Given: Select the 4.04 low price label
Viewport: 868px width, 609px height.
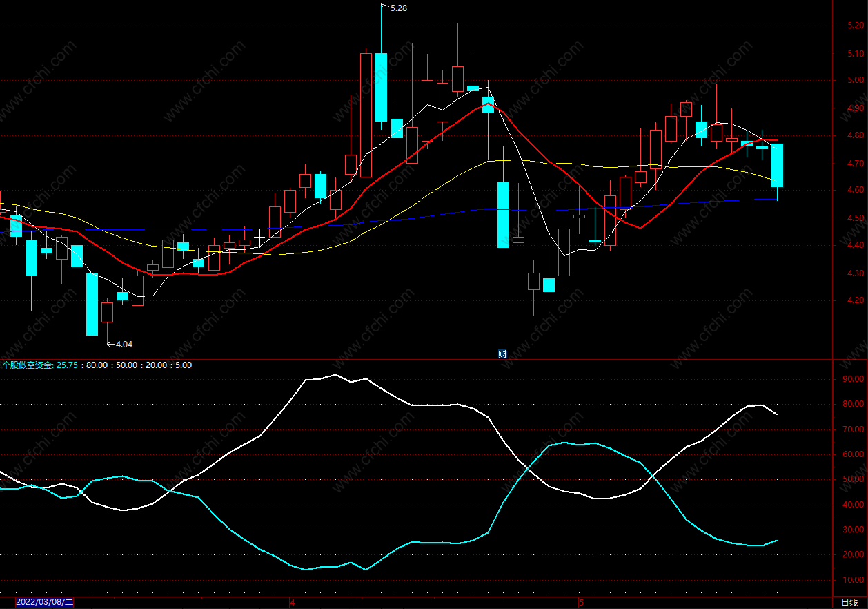Looking at the screenshot, I should click(x=124, y=344).
